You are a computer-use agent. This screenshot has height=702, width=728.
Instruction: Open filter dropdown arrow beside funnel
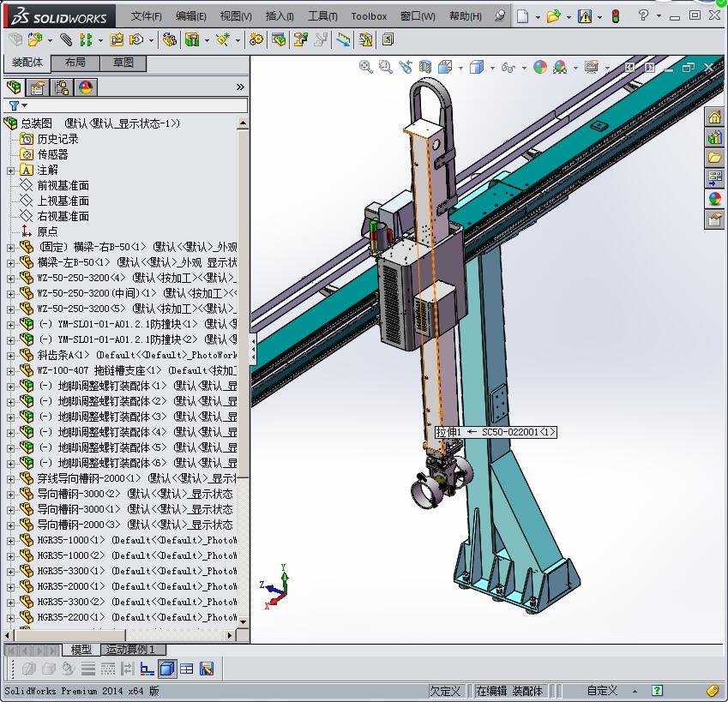(x=25, y=105)
